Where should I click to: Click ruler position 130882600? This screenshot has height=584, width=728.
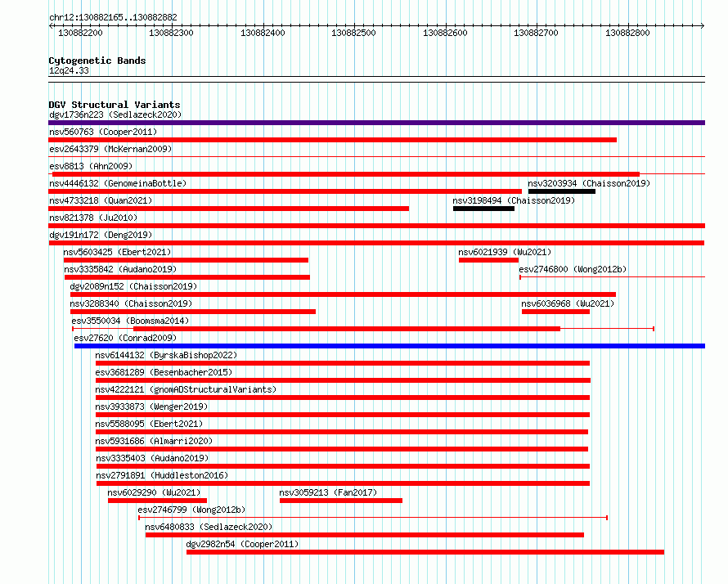(445, 33)
